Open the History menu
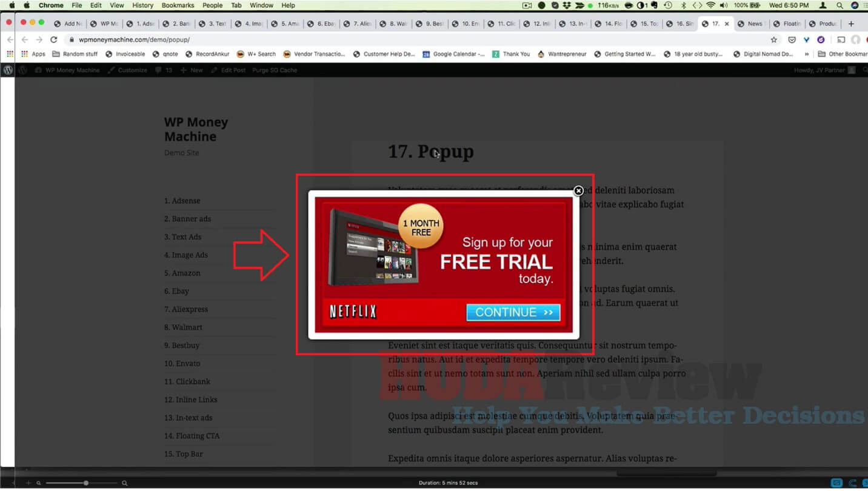The width and height of the screenshot is (868, 491). 142,5
